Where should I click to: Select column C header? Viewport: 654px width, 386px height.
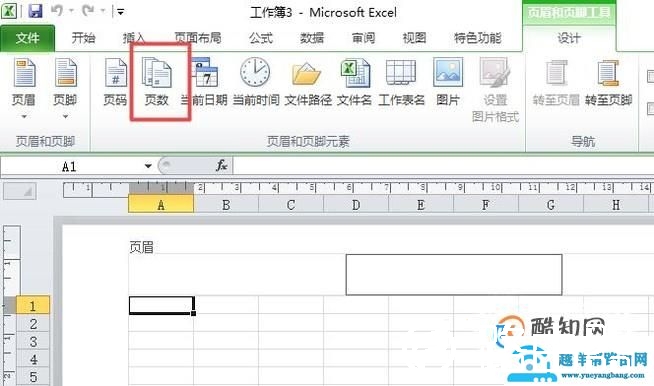click(291, 204)
